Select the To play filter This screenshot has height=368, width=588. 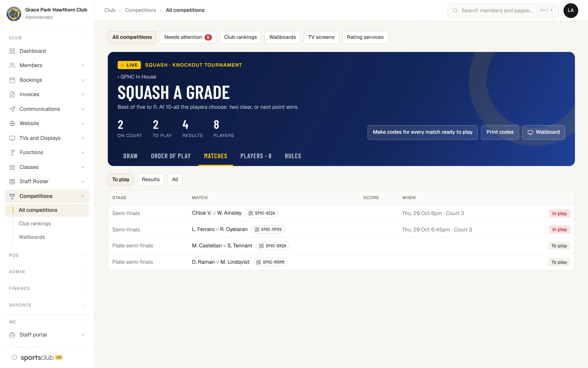121,179
